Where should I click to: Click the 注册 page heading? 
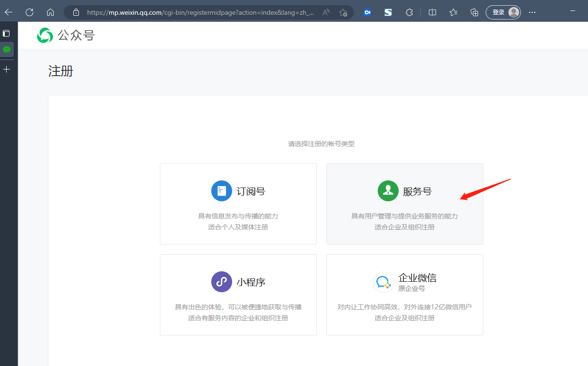pyautogui.click(x=61, y=71)
